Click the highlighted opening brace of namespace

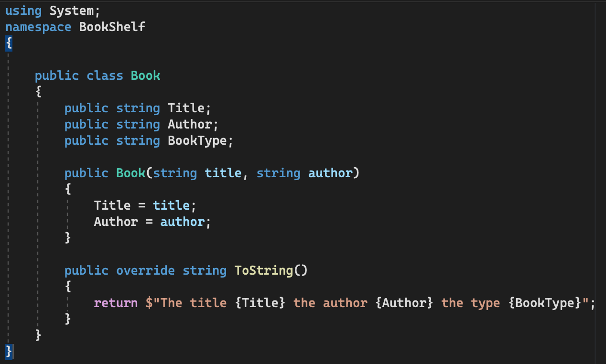[9, 43]
